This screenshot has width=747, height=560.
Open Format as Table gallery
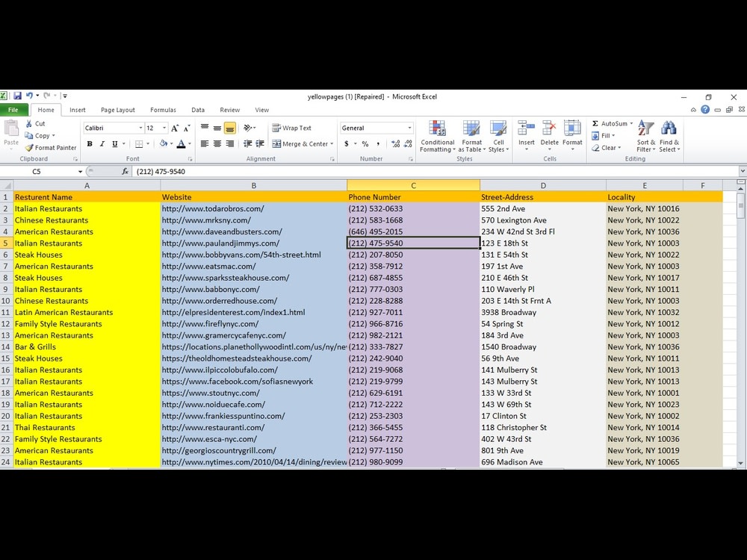[471, 136]
